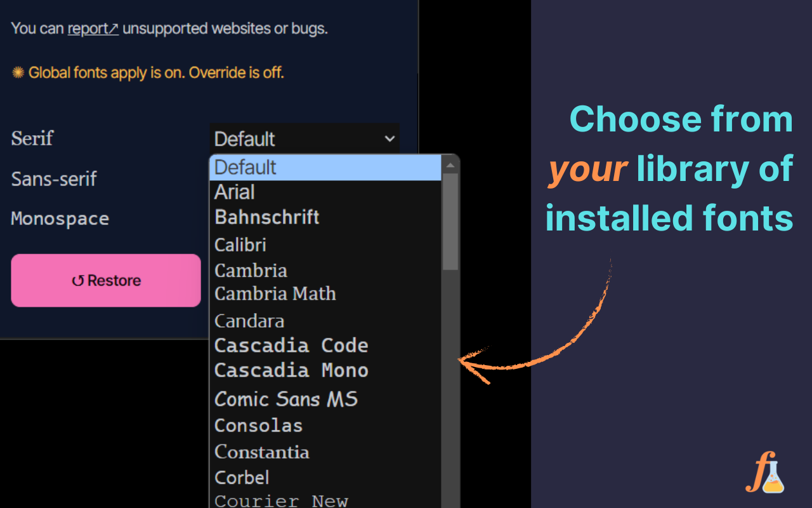The height and width of the screenshot is (508, 812).
Task: Select Cambria Math font option
Action: point(325,294)
